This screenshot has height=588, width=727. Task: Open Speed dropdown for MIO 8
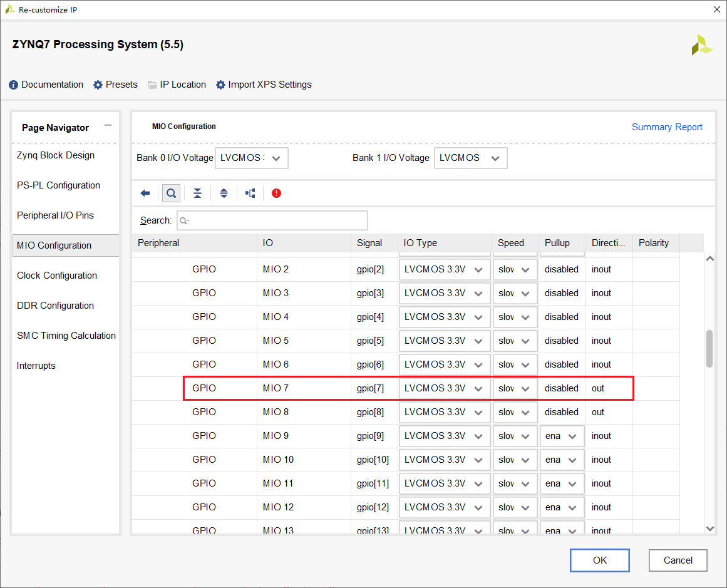click(x=515, y=412)
